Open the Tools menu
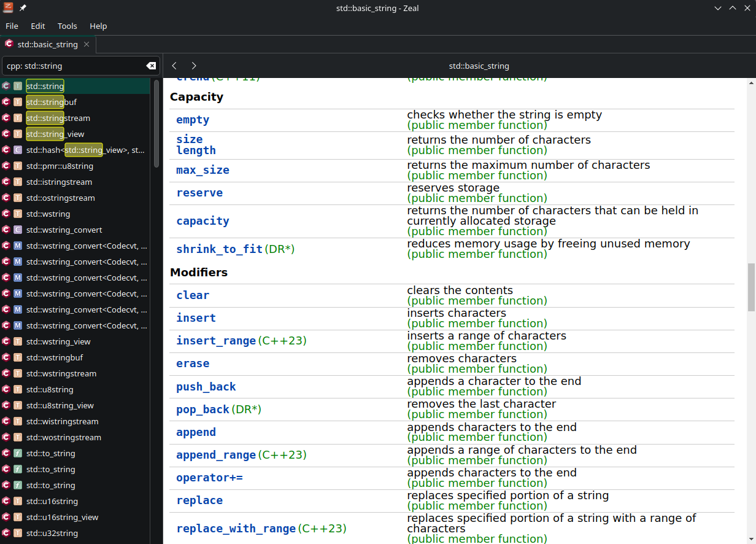 67,26
